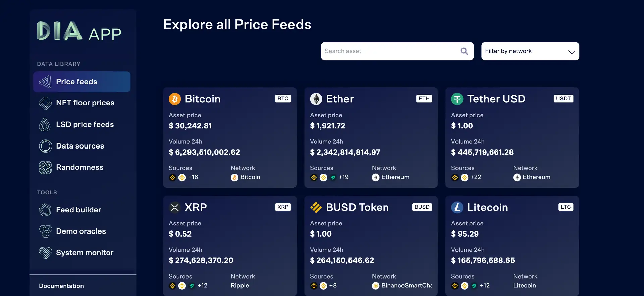Click the Data sources circle icon
644x296 pixels.
[x=45, y=146]
